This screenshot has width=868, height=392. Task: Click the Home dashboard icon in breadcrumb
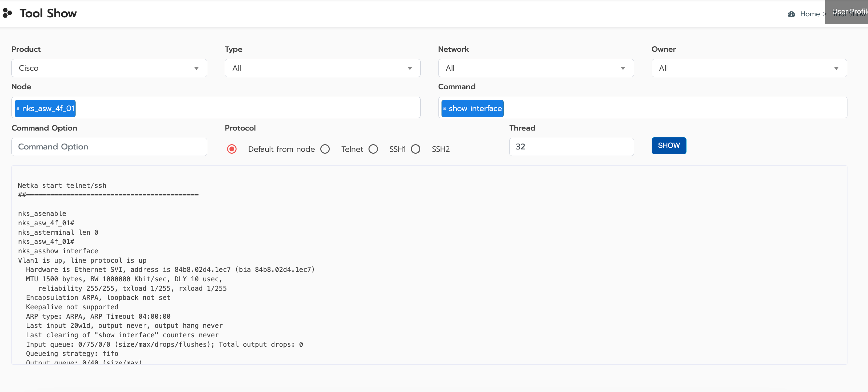pyautogui.click(x=791, y=14)
